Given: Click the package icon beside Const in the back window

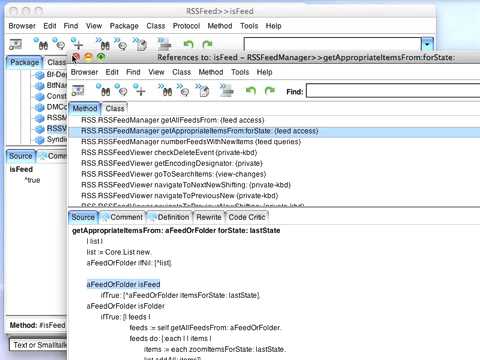Looking at the screenshot, I should point(40,96).
